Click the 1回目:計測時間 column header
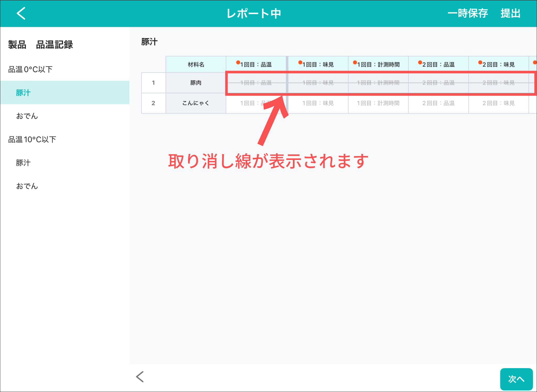The height and width of the screenshot is (392, 537). pos(378,65)
